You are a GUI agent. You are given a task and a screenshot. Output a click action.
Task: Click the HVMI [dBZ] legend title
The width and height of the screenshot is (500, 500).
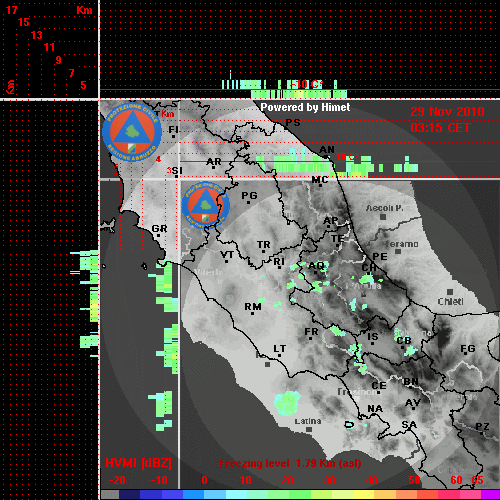coord(138,463)
